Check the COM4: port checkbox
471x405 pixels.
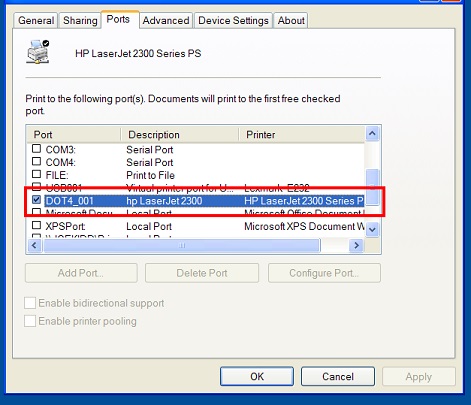click(x=36, y=162)
